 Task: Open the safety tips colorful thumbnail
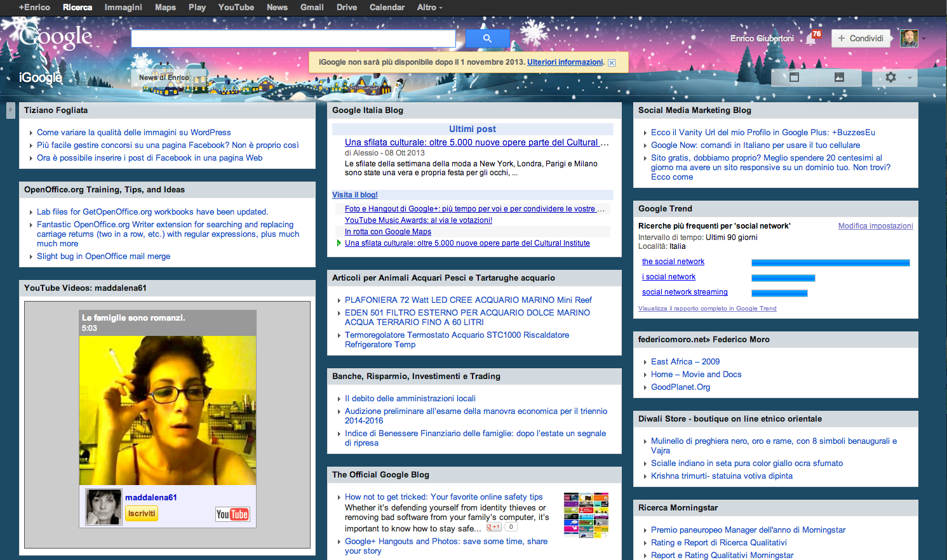586,515
